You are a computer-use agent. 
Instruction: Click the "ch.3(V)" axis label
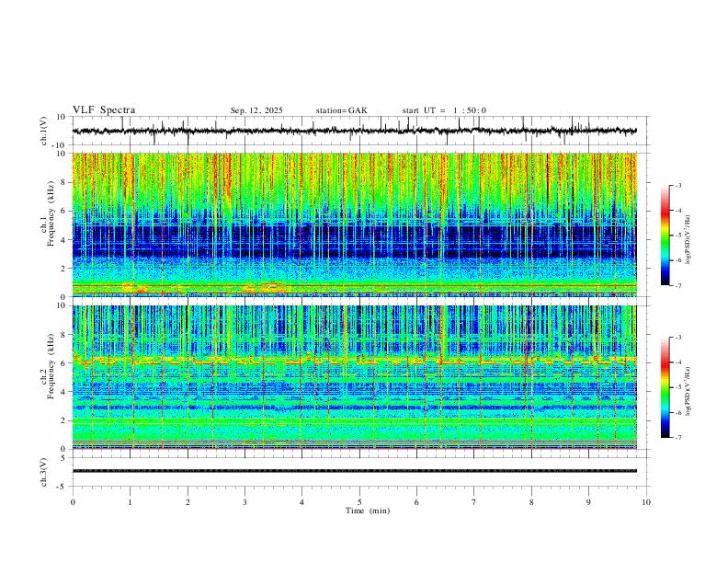pos(44,473)
